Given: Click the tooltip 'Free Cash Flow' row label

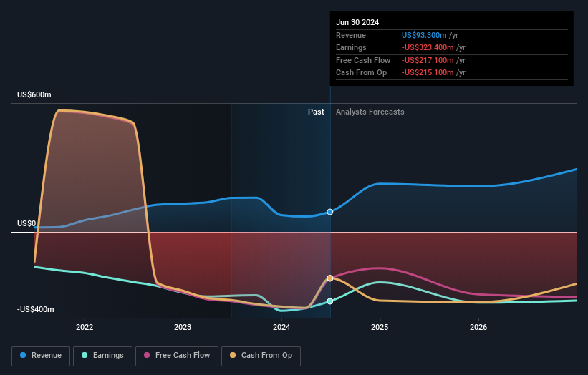Looking at the screenshot, I should tap(363, 60).
